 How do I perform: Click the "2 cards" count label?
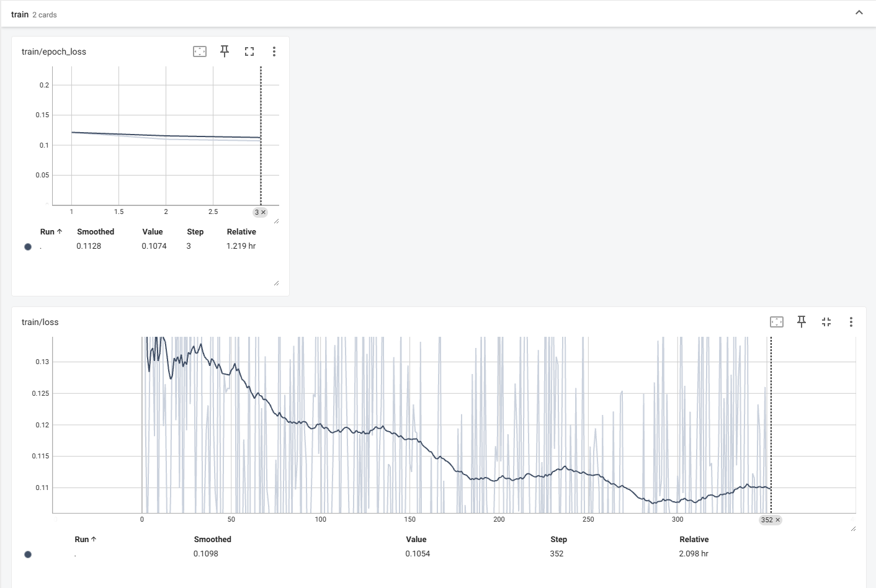tap(45, 15)
